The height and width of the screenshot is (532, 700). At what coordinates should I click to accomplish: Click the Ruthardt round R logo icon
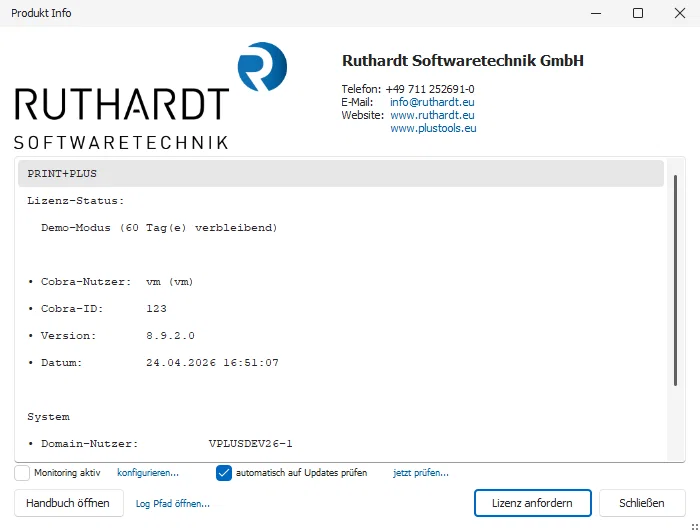point(262,66)
